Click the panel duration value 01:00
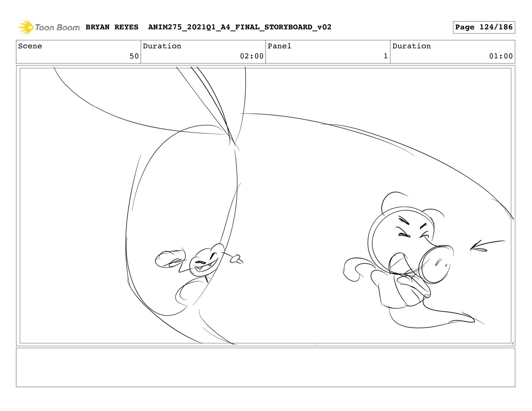The image size is (532, 411). point(501,56)
